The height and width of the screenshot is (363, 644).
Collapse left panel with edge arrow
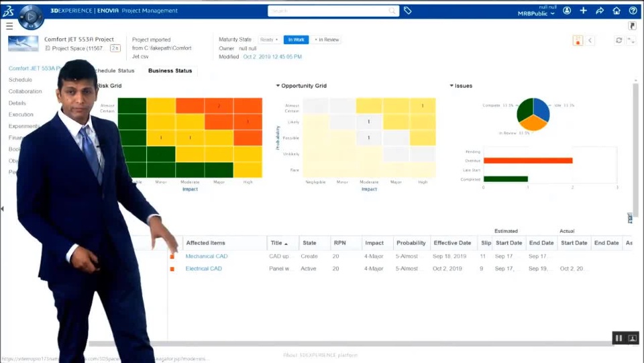[x=2, y=209]
